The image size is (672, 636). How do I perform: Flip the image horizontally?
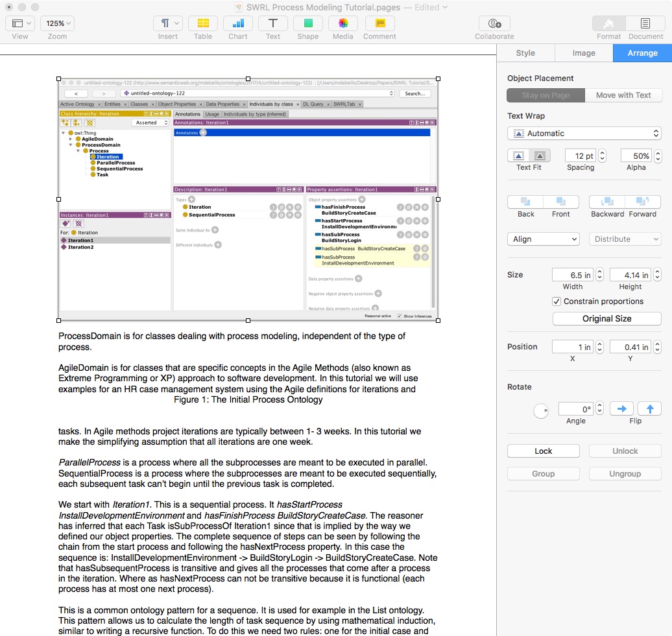(623, 409)
